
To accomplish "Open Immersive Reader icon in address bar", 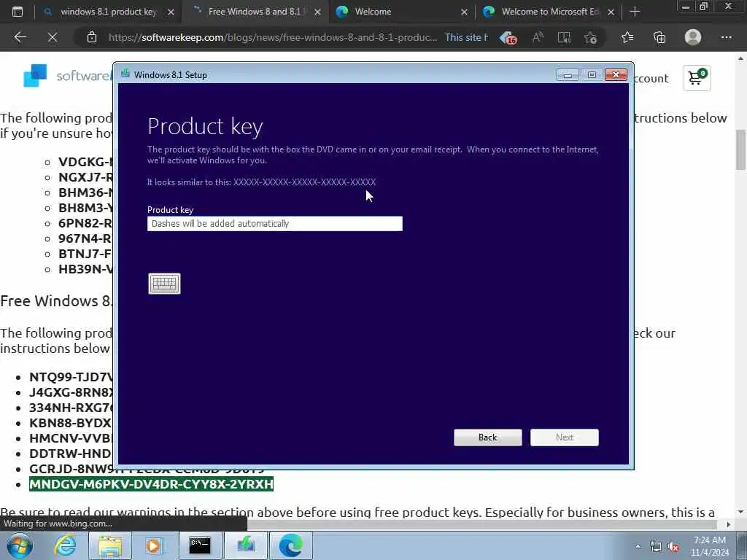I will pos(564,37).
